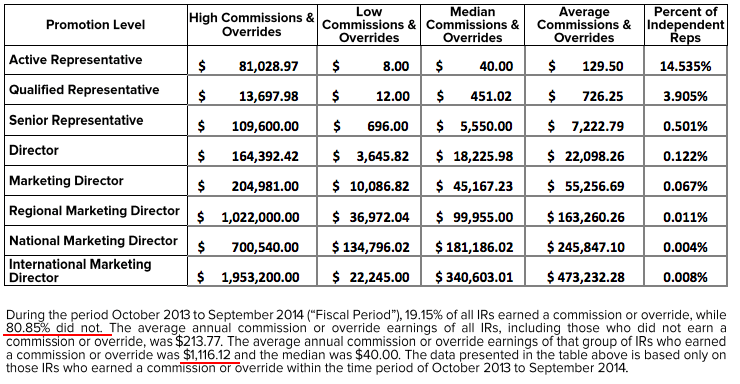
Task: Click the Senior Representative row label
Action: 76,120
